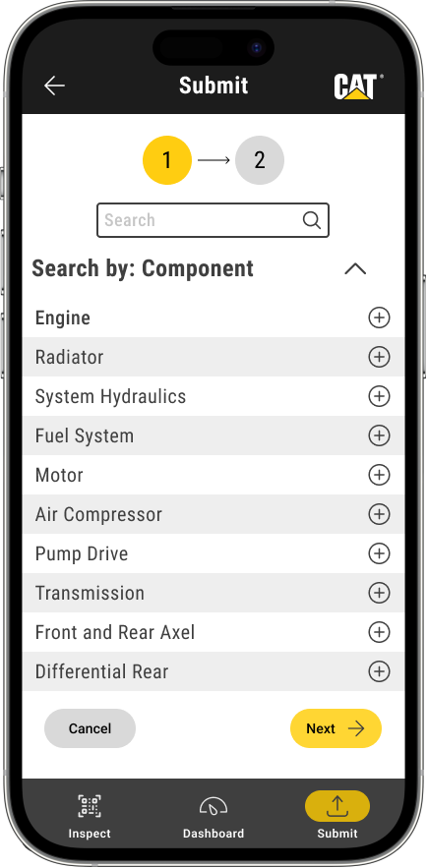Add the Engine component with plus icon

[380, 318]
